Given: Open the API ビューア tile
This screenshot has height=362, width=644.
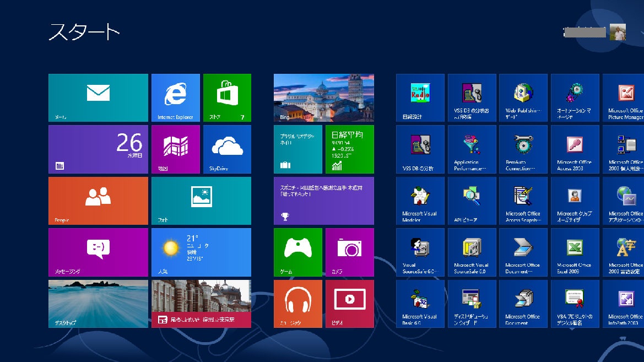Looking at the screenshot, I should tap(472, 201).
